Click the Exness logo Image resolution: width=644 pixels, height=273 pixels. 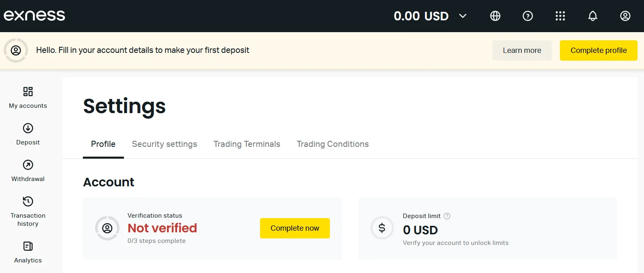coord(35,16)
